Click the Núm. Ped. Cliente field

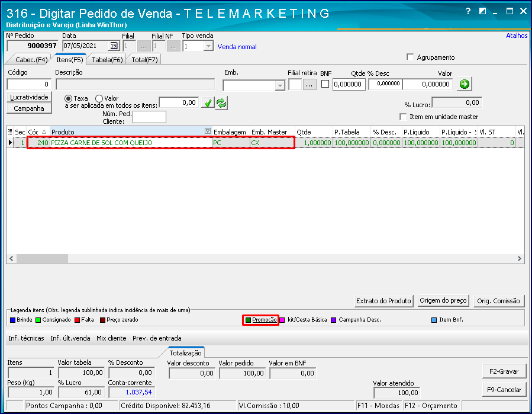[x=149, y=117]
